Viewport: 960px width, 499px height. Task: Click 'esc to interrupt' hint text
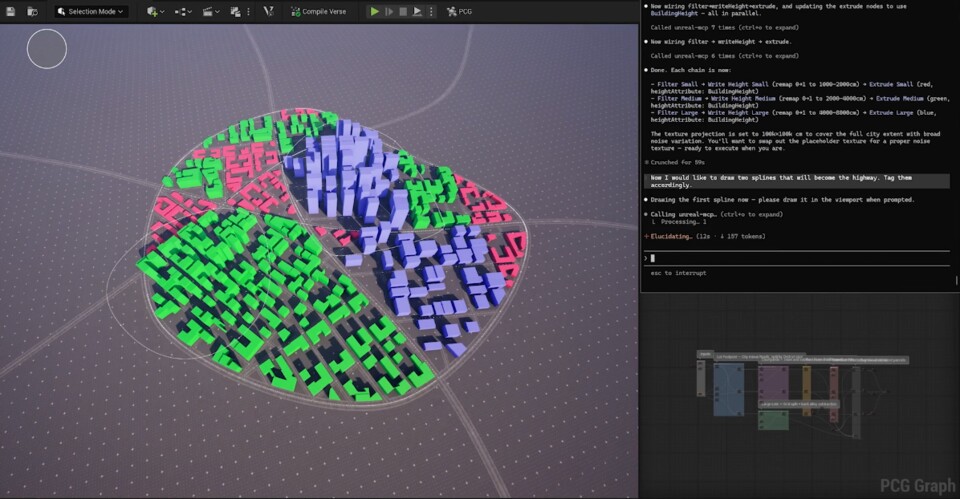tap(678, 273)
